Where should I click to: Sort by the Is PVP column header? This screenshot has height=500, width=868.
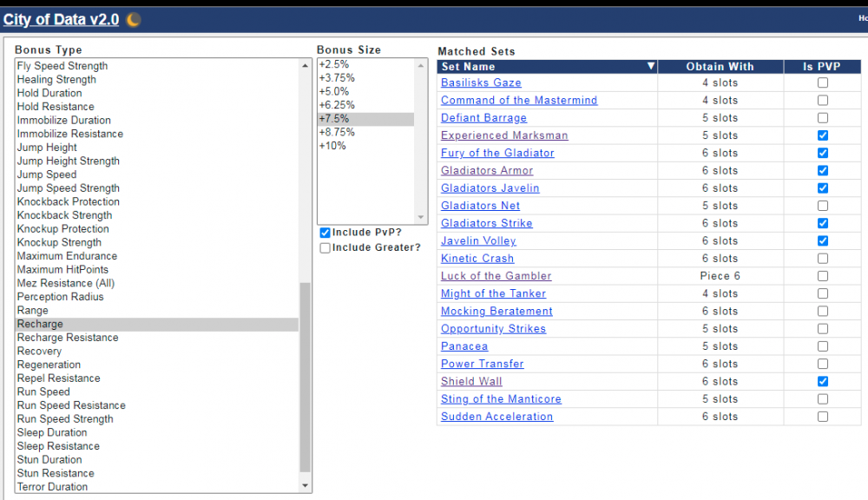point(822,67)
